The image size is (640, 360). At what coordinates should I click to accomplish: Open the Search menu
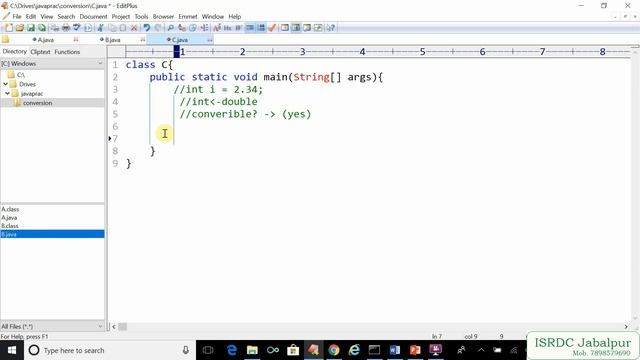66,16
